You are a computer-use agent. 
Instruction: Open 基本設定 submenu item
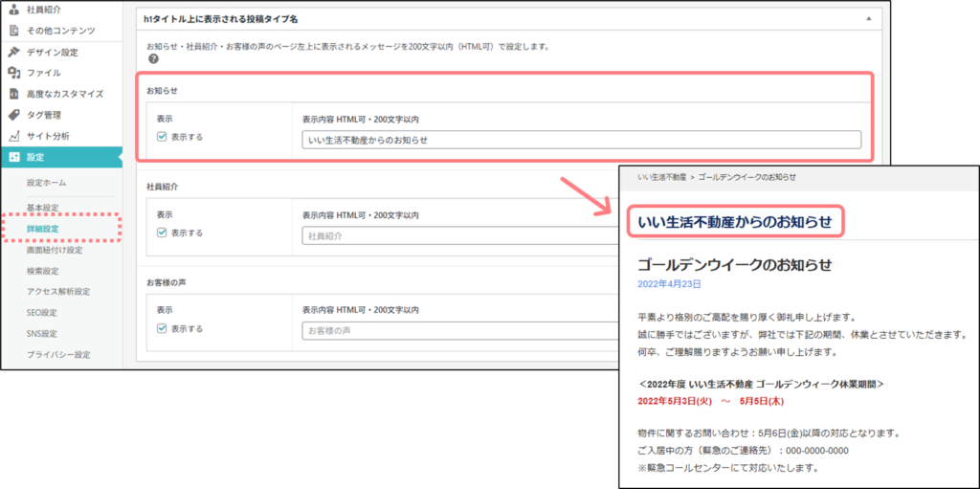pos(43,208)
